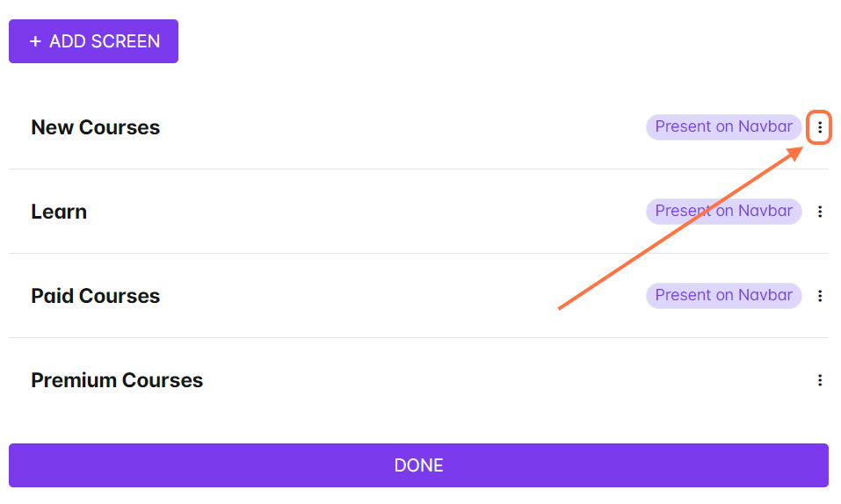The width and height of the screenshot is (841, 504).
Task: Click the blank middle of the New Courses row
Action: pos(402,127)
